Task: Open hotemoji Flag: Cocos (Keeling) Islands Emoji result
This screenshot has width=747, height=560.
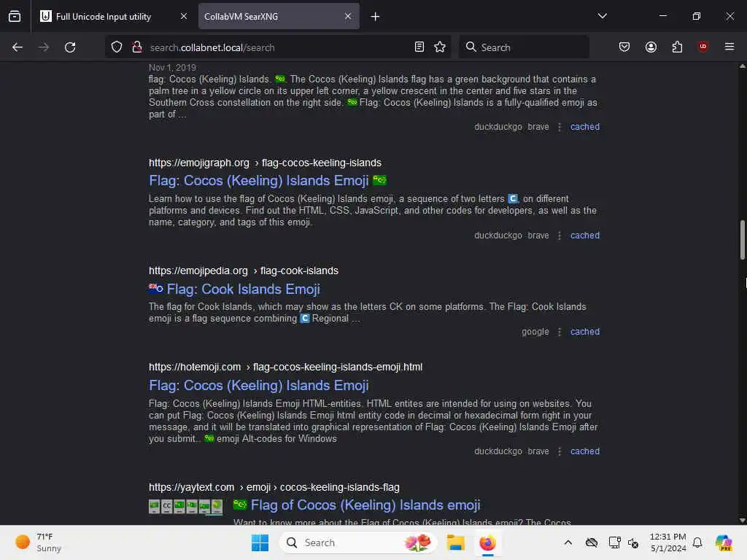Action: pyautogui.click(x=259, y=385)
